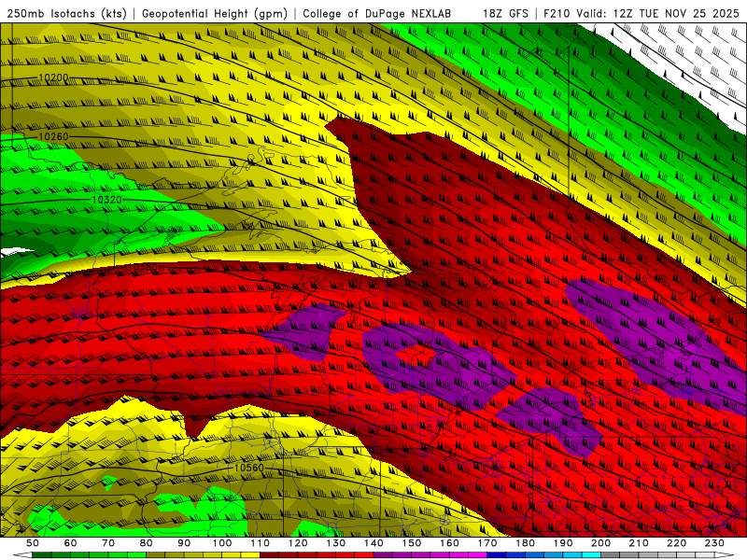This screenshot has width=747, height=560.
Task: Click the "College of DuPage NEXLAB" label
Action: tap(377, 14)
